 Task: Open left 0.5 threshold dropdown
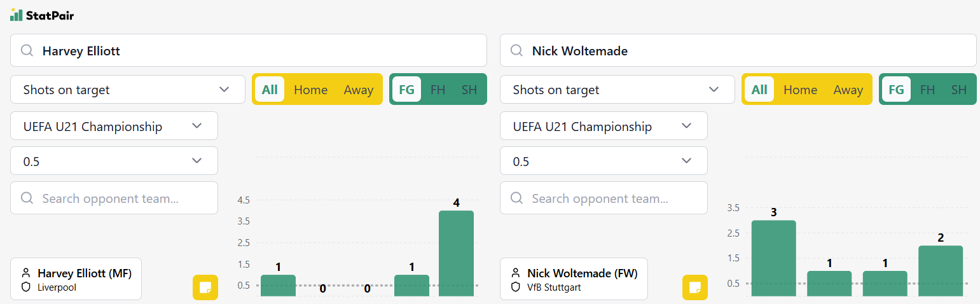114,161
